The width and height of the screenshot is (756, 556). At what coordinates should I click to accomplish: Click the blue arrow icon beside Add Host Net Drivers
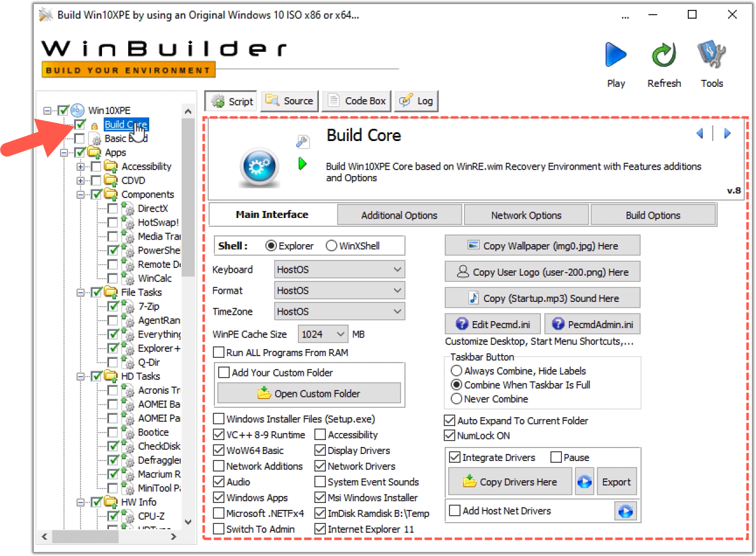click(x=625, y=511)
